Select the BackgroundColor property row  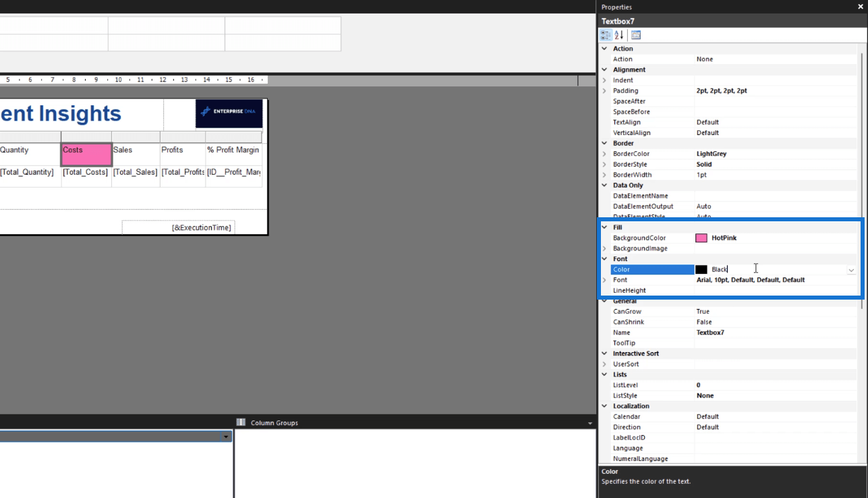tap(734, 238)
